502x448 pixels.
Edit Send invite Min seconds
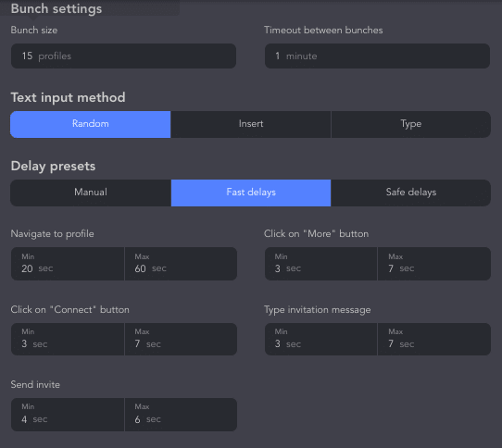point(68,415)
